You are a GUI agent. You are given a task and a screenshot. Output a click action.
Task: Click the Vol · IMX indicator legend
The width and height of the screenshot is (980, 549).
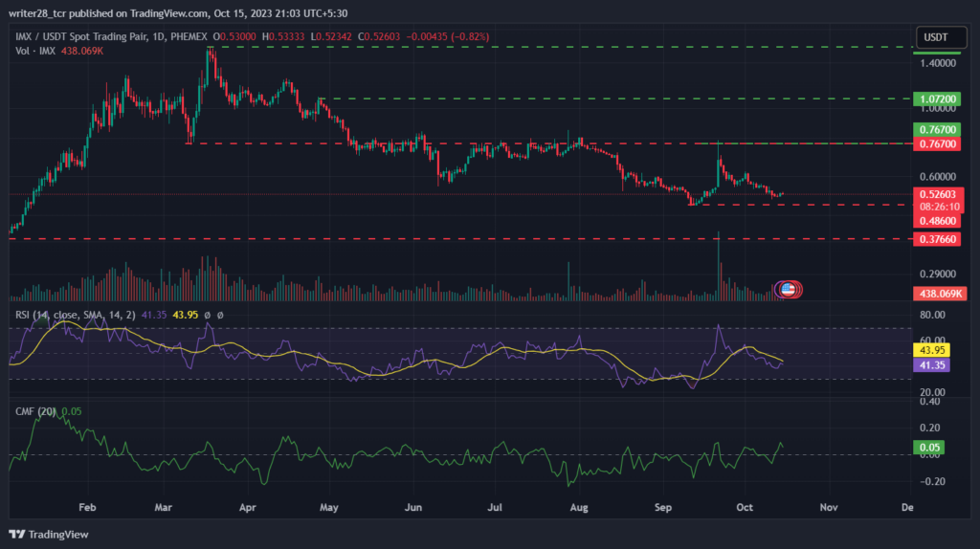(35, 51)
